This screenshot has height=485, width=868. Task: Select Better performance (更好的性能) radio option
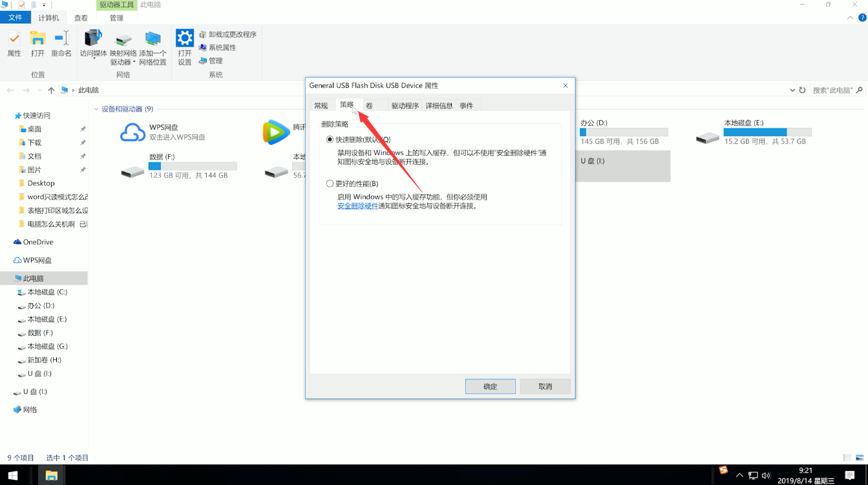[x=330, y=184]
